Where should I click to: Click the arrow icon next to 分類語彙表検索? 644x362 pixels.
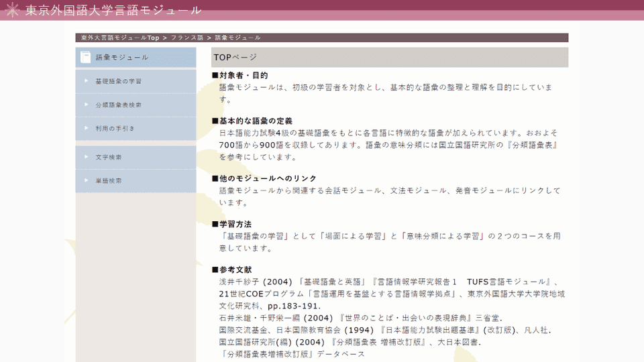click(x=87, y=105)
